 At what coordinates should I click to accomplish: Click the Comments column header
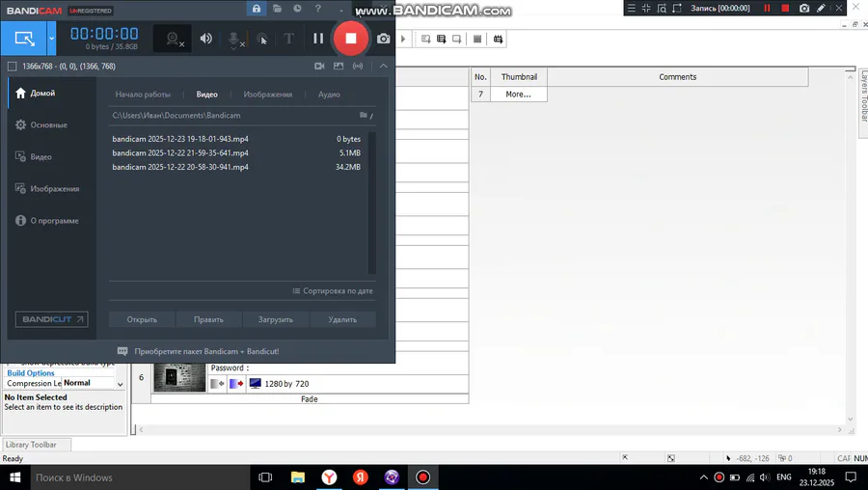point(678,77)
